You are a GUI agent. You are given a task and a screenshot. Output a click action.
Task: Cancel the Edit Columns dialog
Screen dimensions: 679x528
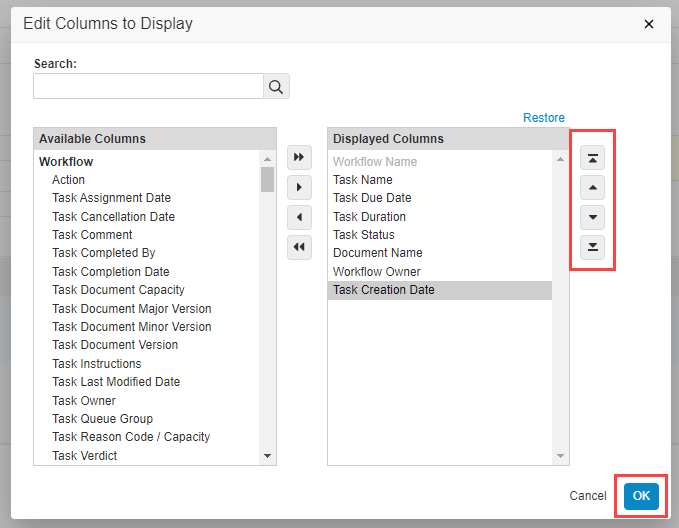point(588,496)
